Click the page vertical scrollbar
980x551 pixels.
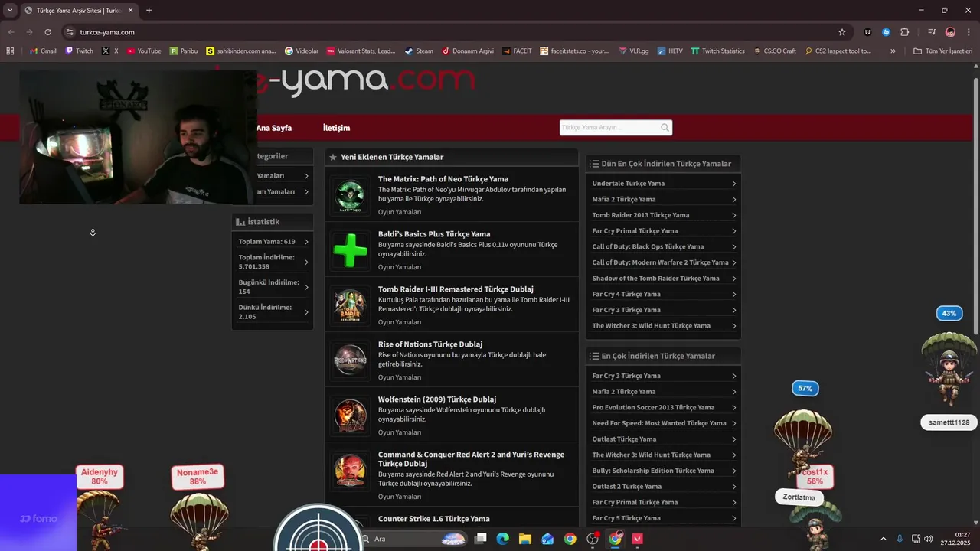pos(975,207)
